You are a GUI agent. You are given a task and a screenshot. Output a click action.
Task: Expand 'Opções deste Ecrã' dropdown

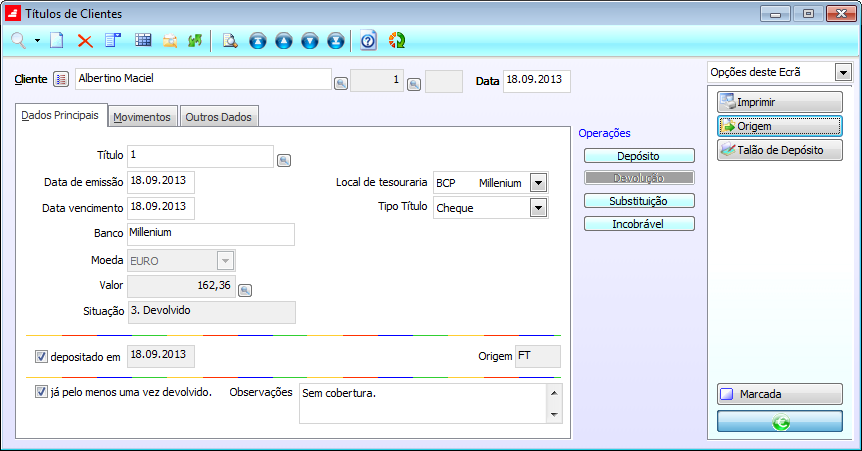tap(842, 73)
